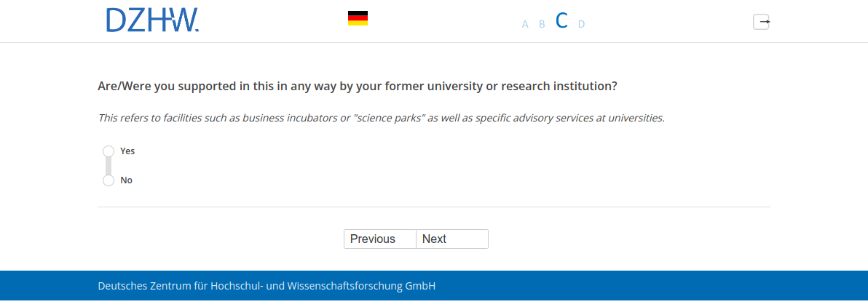Switch language via the German flag icon

coord(358,19)
